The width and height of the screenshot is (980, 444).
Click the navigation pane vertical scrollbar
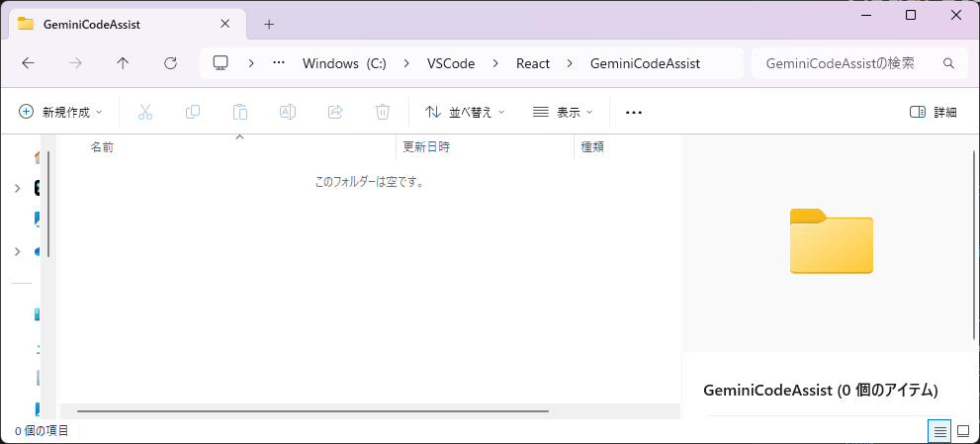[48, 204]
